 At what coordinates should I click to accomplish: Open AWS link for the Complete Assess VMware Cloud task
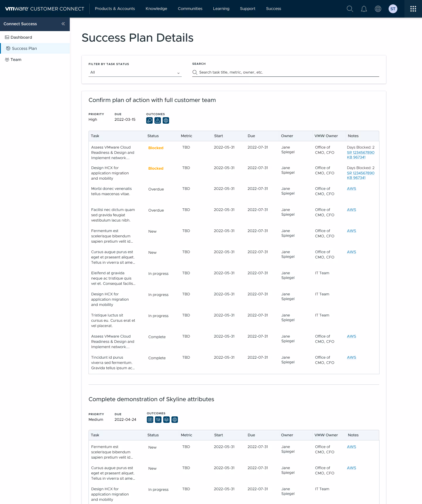click(x=351, y=336)
